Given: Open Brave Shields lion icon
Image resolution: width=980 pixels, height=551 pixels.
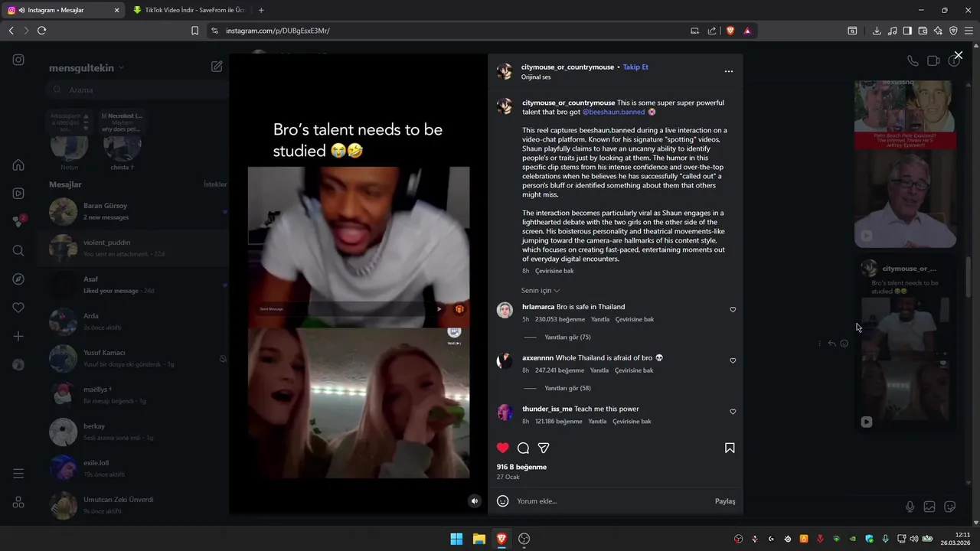Looking at the screenshot, I should (x=730, y=31).
